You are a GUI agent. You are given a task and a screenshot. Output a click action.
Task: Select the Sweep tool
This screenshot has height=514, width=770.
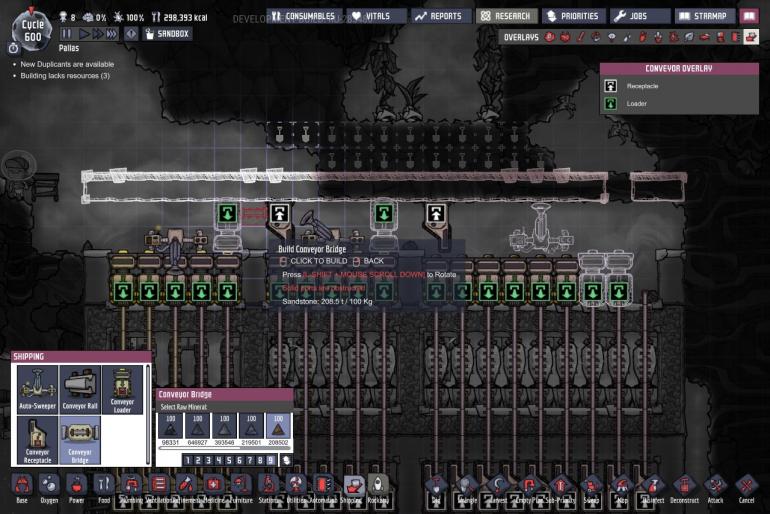(591, 488)
